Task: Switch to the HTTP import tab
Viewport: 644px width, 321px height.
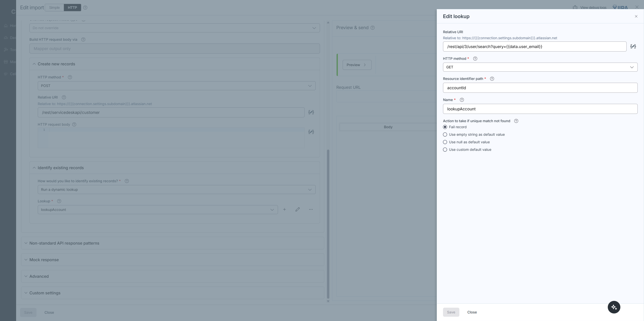Action: coord(72,8)
